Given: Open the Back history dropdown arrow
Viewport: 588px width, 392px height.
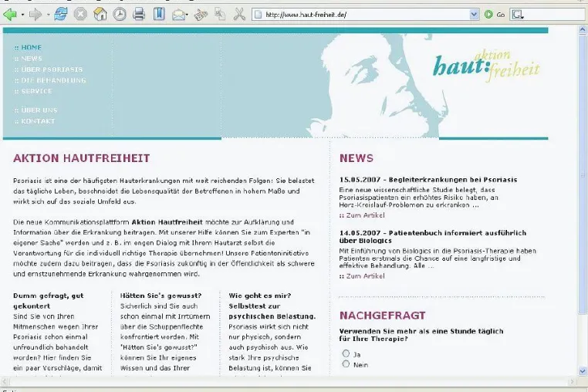Looking at the screenshot, I should (x=23, y=15).
